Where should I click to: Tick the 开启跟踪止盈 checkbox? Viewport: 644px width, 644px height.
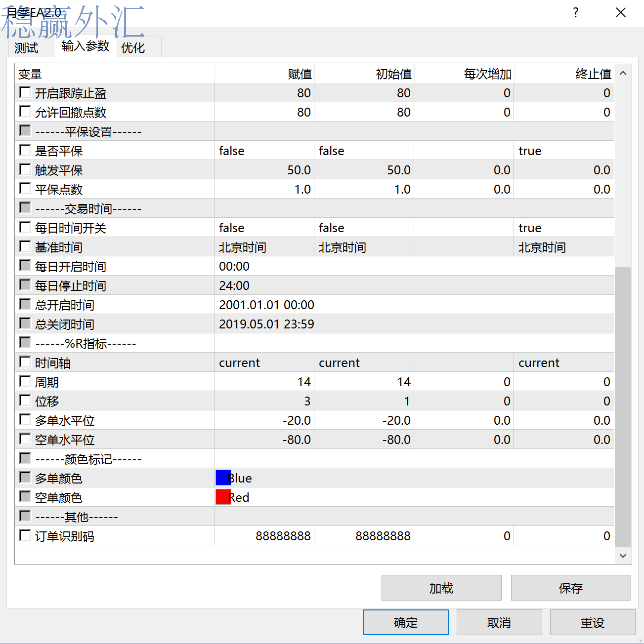[25, 92]
